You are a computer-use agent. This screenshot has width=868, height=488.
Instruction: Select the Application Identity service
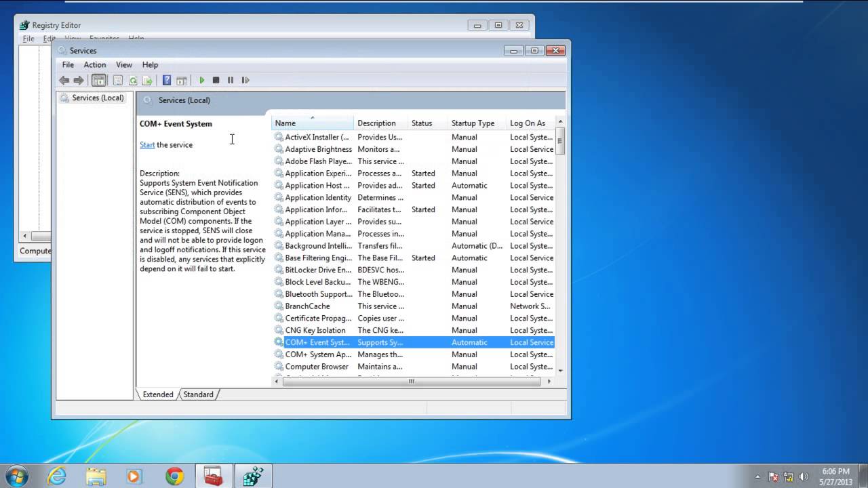(x=414, y=198)
